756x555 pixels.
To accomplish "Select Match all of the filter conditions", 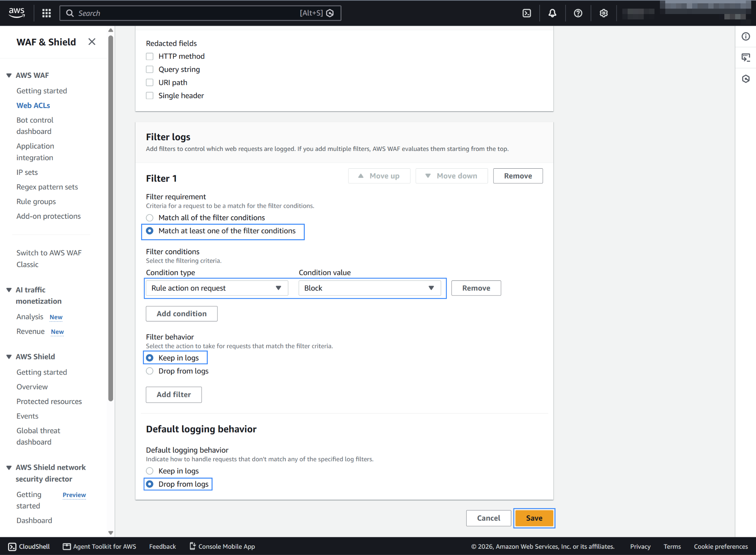I will (x=150, y=218).
